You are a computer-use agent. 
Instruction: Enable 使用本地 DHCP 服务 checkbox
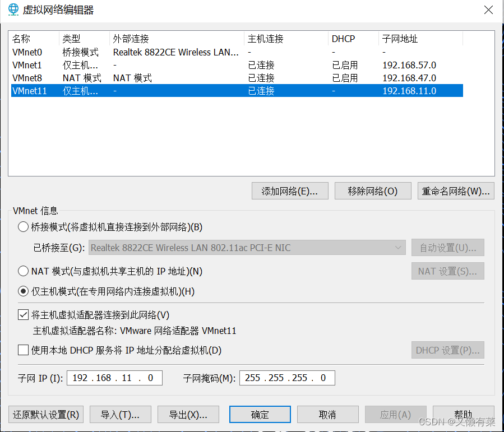click(x=23, y=350)
